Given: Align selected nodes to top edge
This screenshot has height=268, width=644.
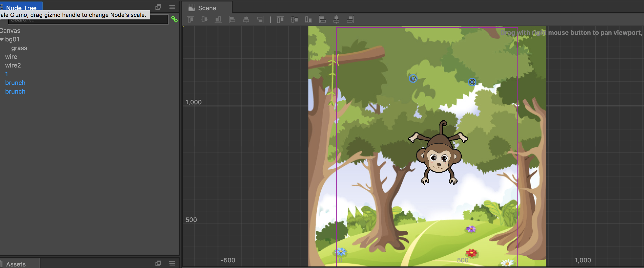Looking at the screenshot, I should click(x=191, y=19).
